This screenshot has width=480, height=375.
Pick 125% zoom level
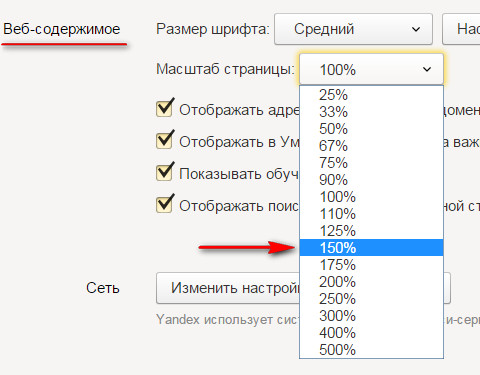pos(371,231)
